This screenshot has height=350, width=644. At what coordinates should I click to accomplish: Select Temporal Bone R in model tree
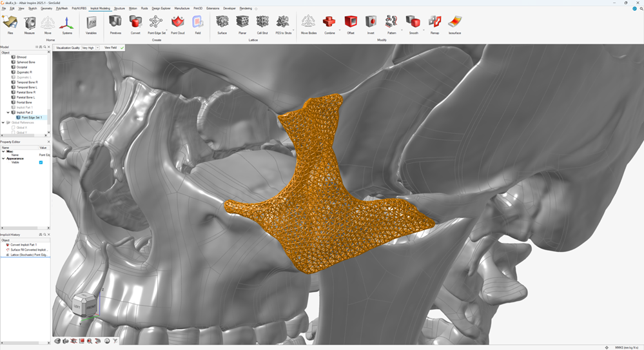[x=27, y=83]
